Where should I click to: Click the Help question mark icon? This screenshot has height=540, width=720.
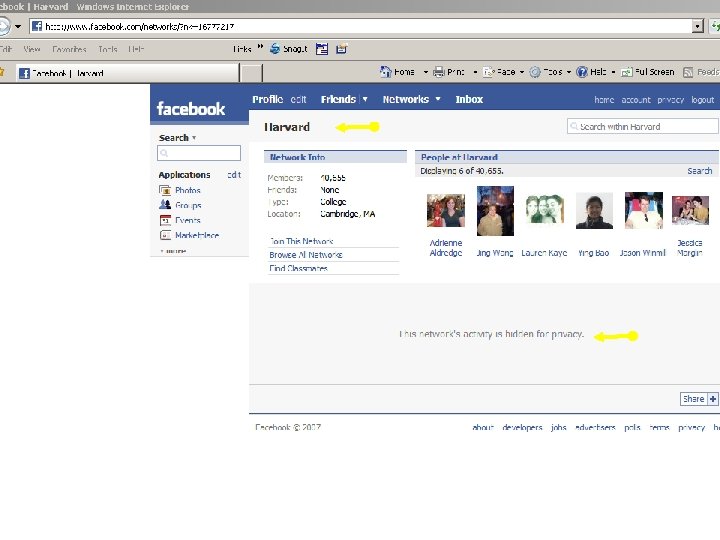[x=582, y=72]
